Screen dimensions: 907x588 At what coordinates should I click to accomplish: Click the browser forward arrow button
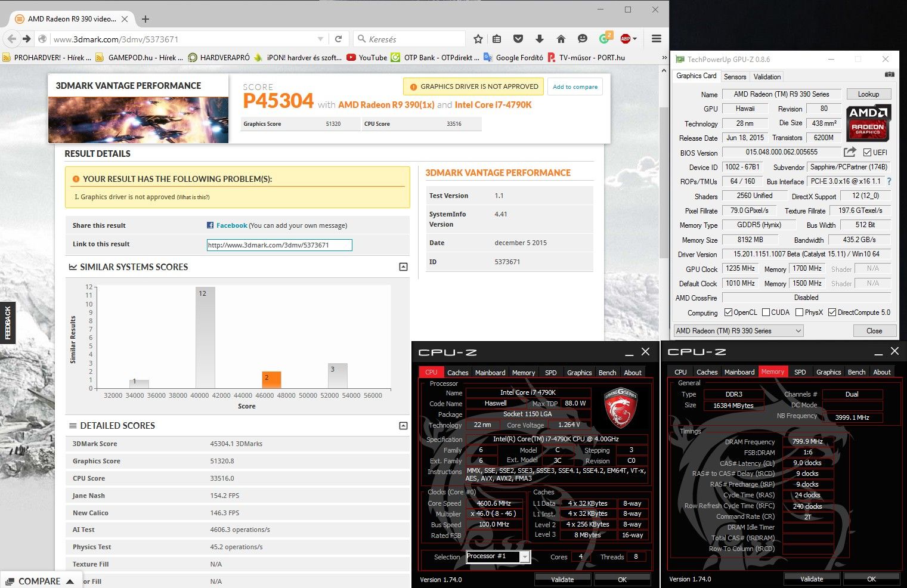pos(26,39)
